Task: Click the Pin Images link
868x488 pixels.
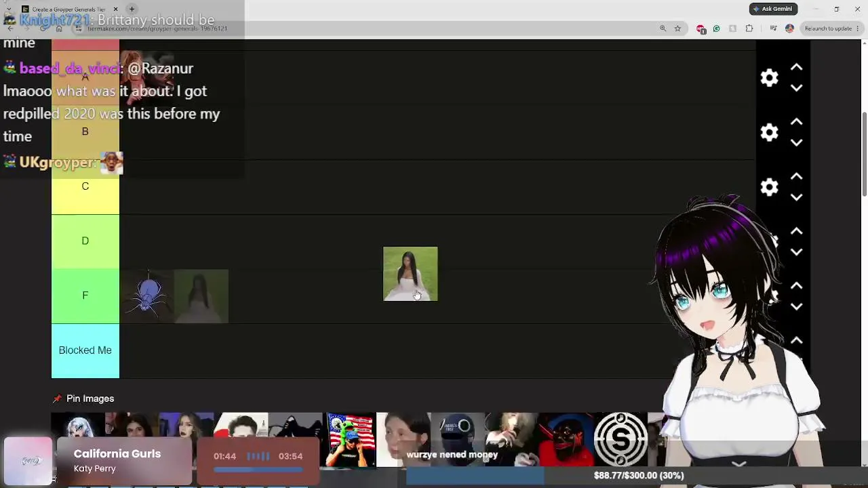Action: pyautogui.click(x=90, y=399)
